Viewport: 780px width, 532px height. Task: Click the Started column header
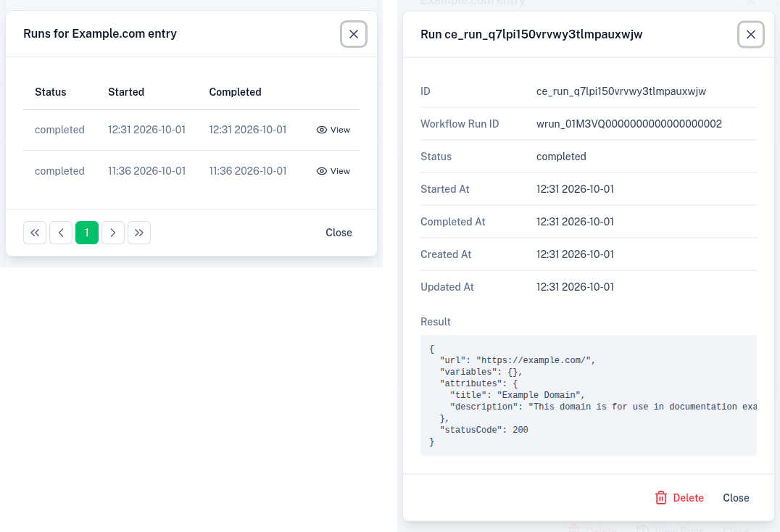pyautogui.click(x=126, y=92)
